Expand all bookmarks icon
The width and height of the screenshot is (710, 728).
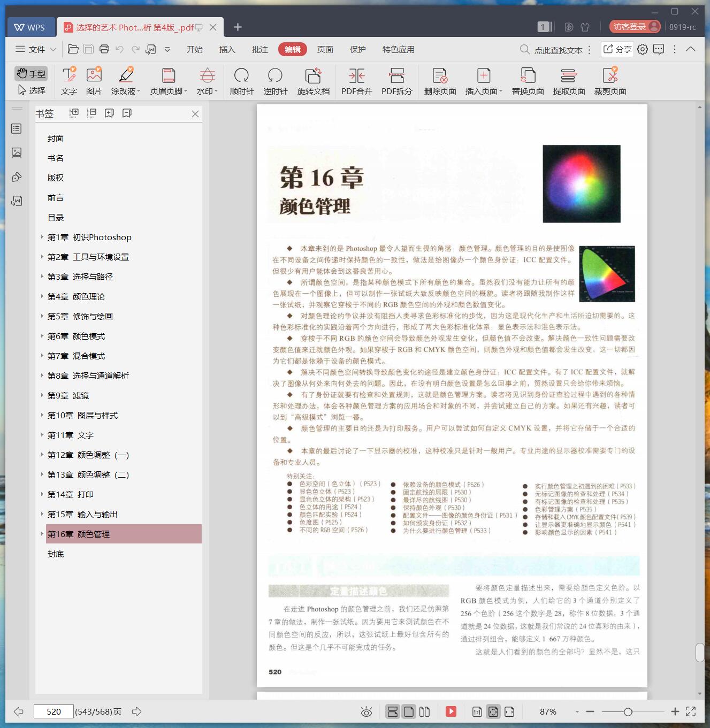(x=74, y=113)
